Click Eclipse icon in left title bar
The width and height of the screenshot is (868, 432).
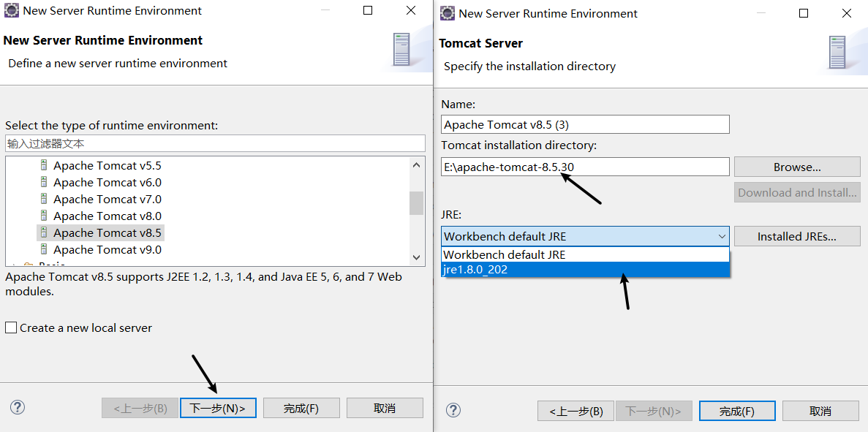pos(11,10)
